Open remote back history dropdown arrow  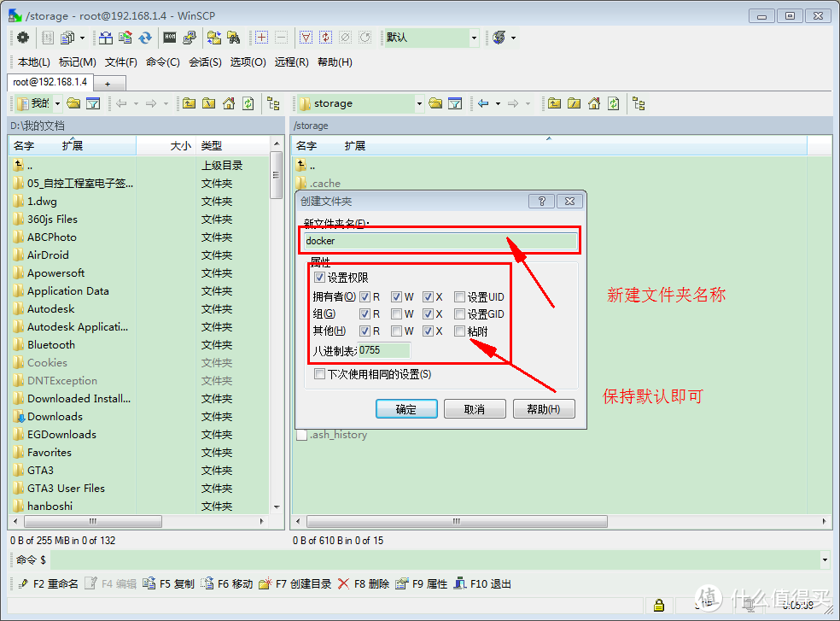(498, 103)
